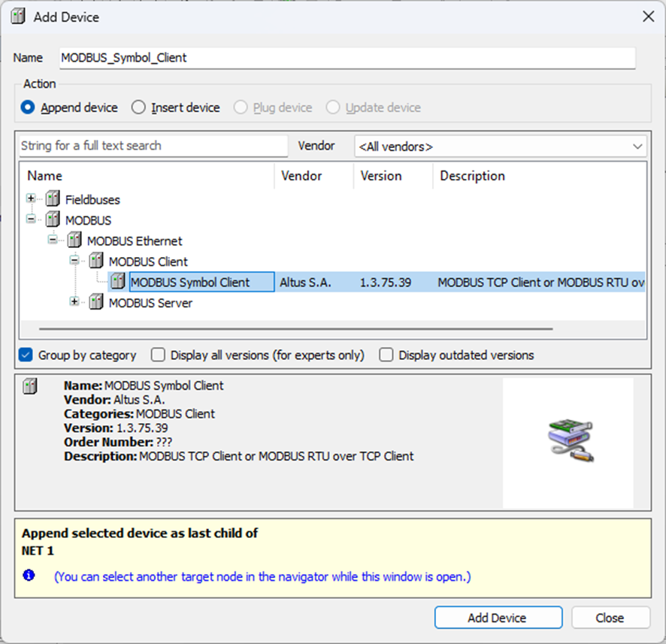Click the MODBUS Server device icon
This screenshot has height=644, width=666.
[x=96, y=303]
